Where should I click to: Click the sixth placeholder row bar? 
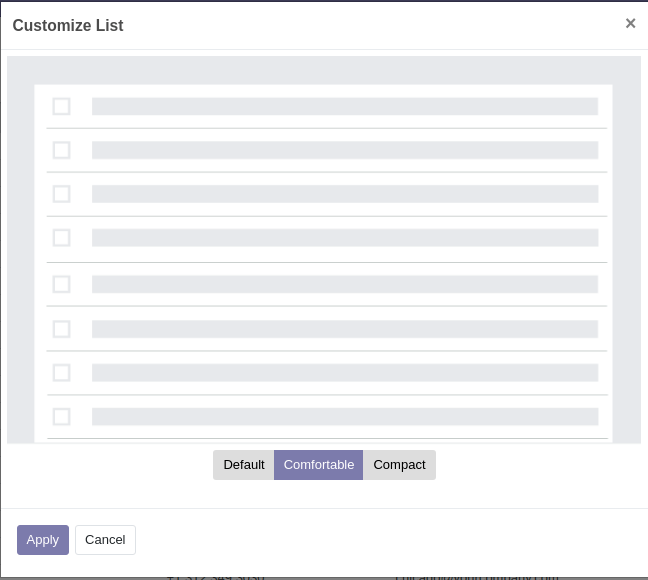[x=345, y=329]
